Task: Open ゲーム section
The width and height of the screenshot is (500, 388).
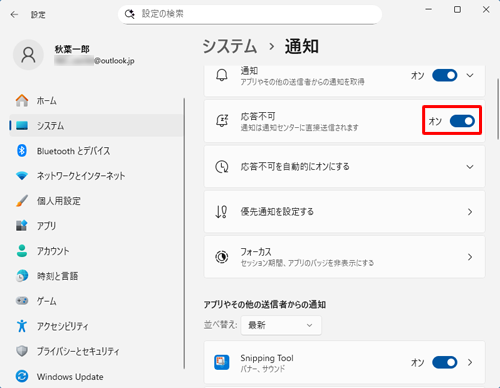Action: [96, 301]
